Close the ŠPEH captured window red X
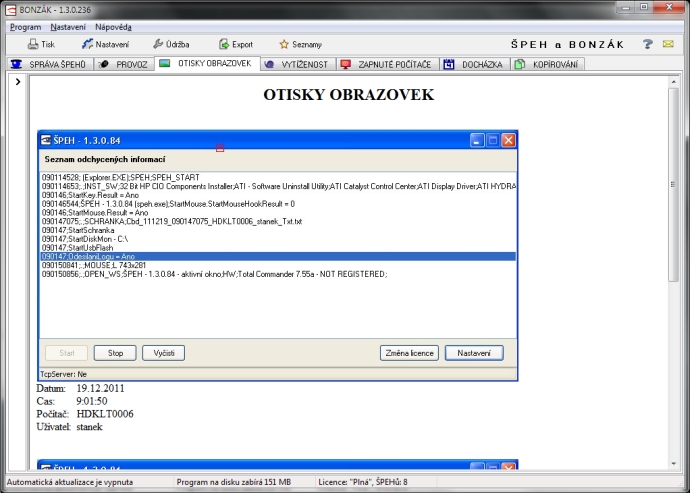Screen dimensions: 690x493 pyautogui.click(x=508, y=140)
